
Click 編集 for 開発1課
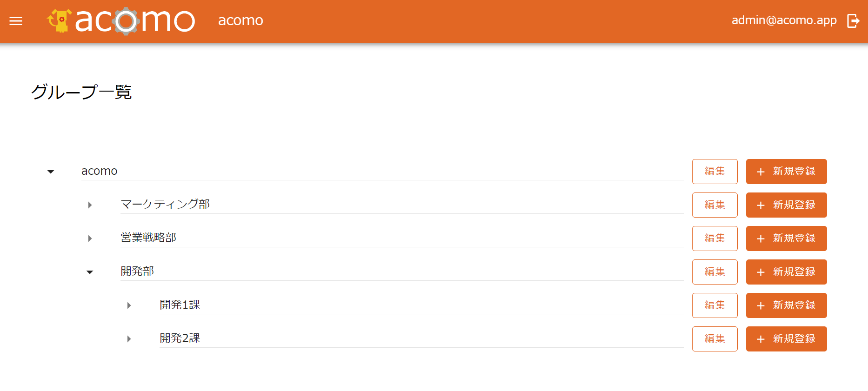714,305
